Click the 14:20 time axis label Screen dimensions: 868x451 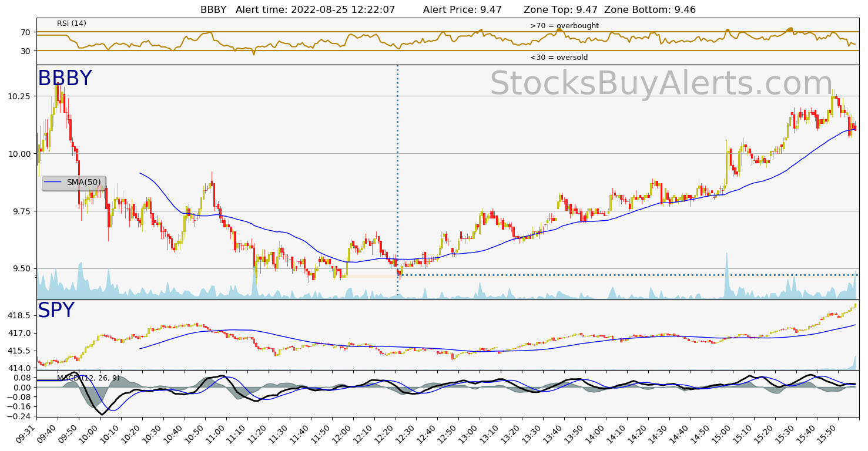(x=638, y=433)
